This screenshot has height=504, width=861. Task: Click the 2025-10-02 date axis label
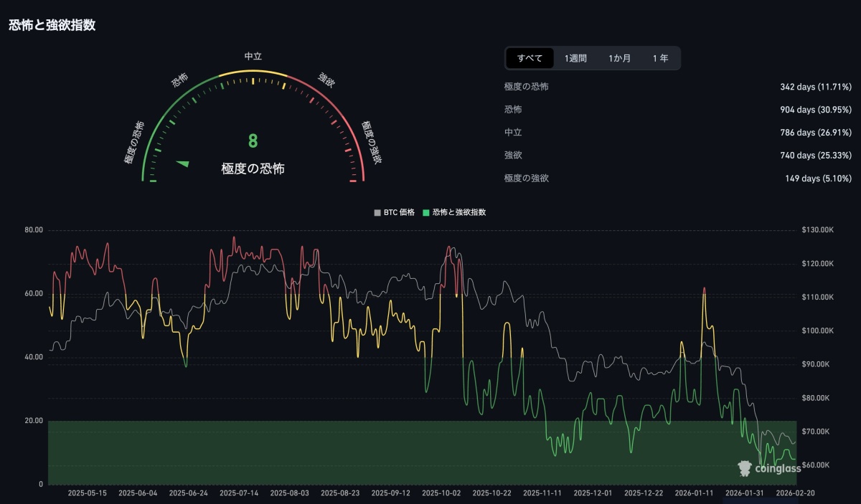coord(441,493)
